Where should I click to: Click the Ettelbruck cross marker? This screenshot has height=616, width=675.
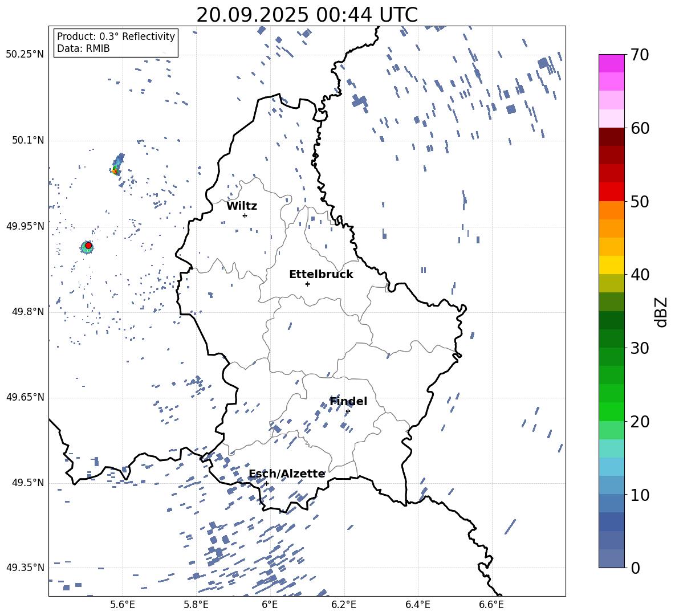pyautogui.click(x=307, y=284)
